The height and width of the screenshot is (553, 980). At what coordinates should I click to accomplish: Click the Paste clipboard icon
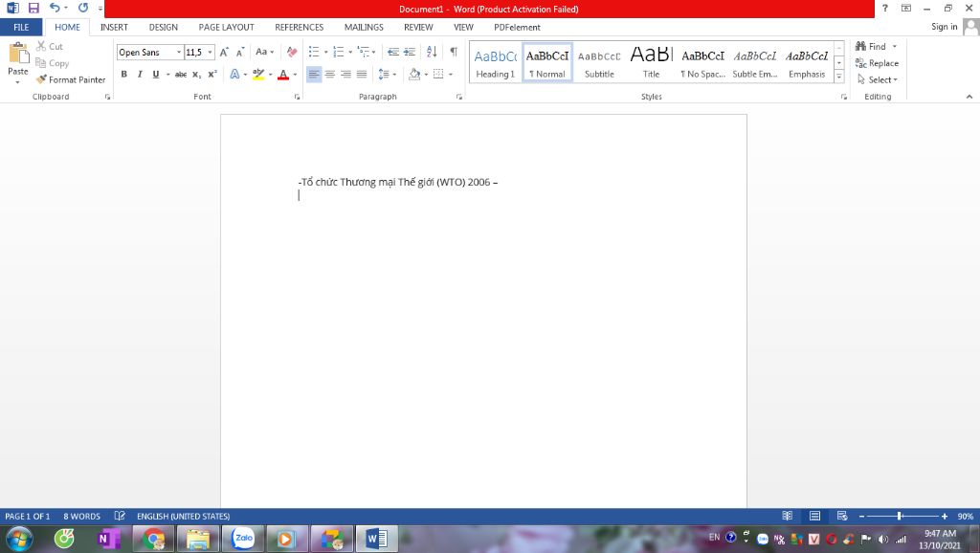coord(18,54)
